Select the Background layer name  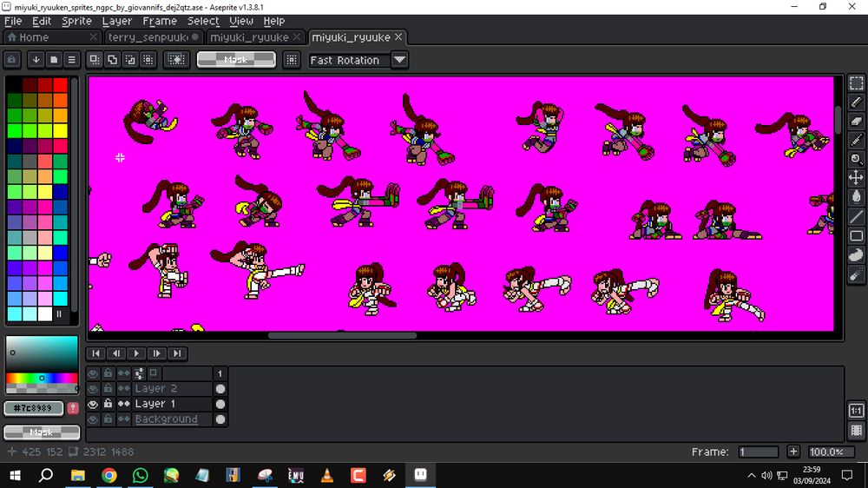coord(167,419)
